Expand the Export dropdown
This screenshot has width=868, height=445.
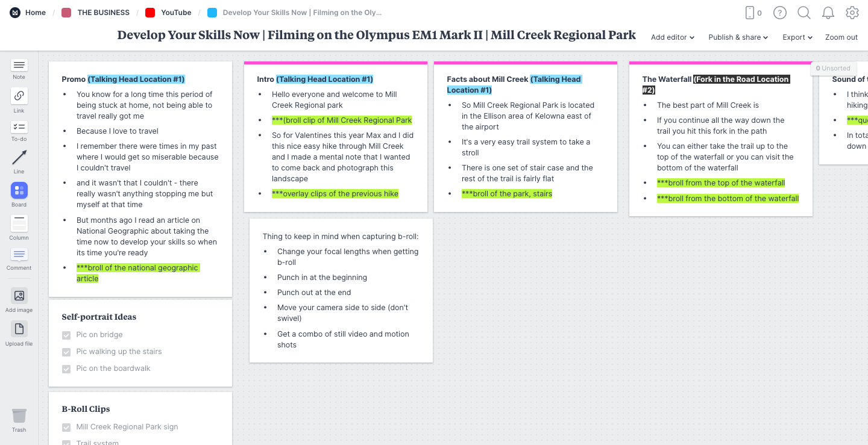(x=797, y=37)
